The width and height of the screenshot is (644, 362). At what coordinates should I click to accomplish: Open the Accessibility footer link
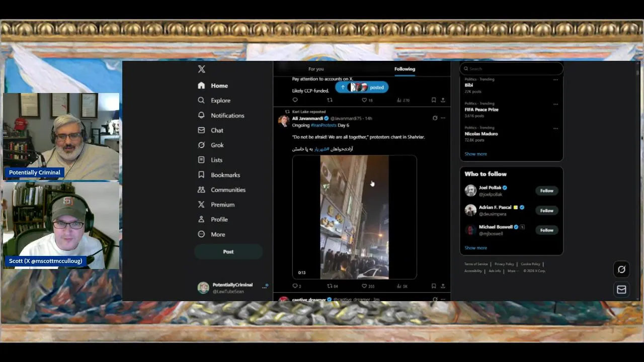pos(473,271)
